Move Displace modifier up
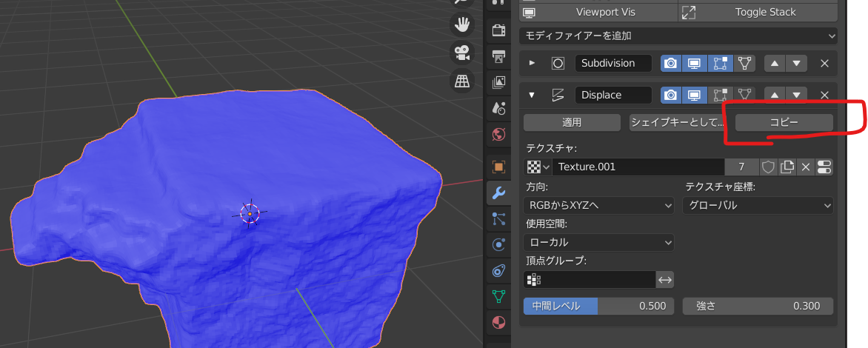Viewport: 868px width, 348px height. (775, 96)
